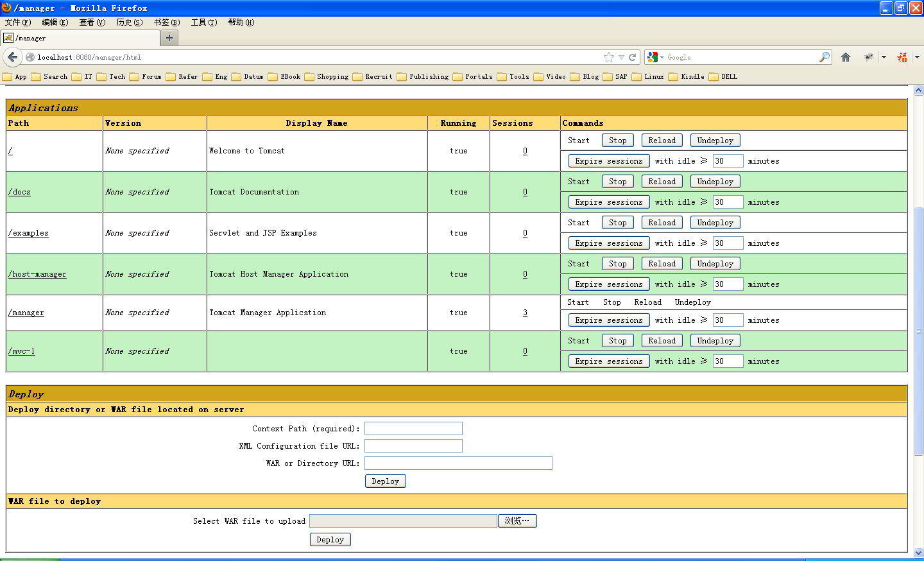The image size is (924, 561).
Task: Expand the dropdown beside the red character icon
Action: tap(917, 57)
